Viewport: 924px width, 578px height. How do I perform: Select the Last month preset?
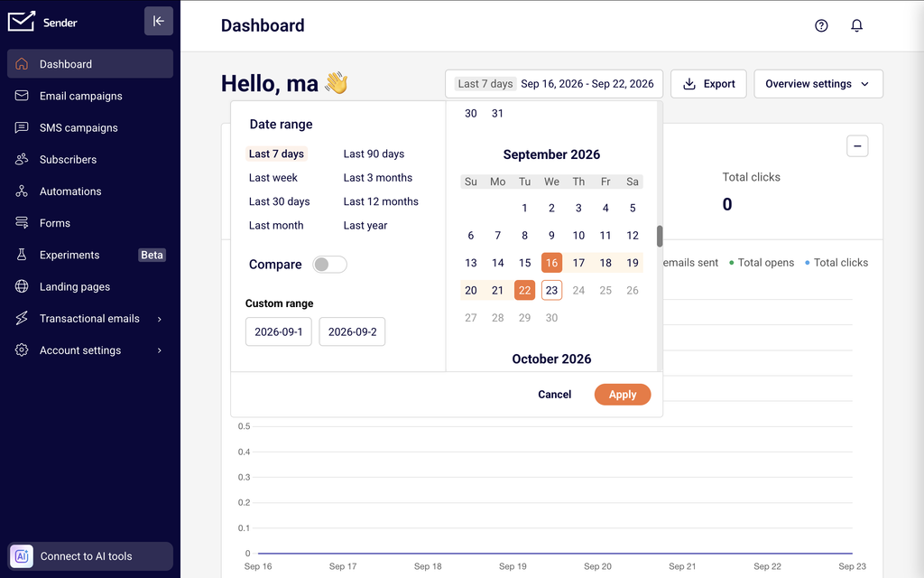276,225
